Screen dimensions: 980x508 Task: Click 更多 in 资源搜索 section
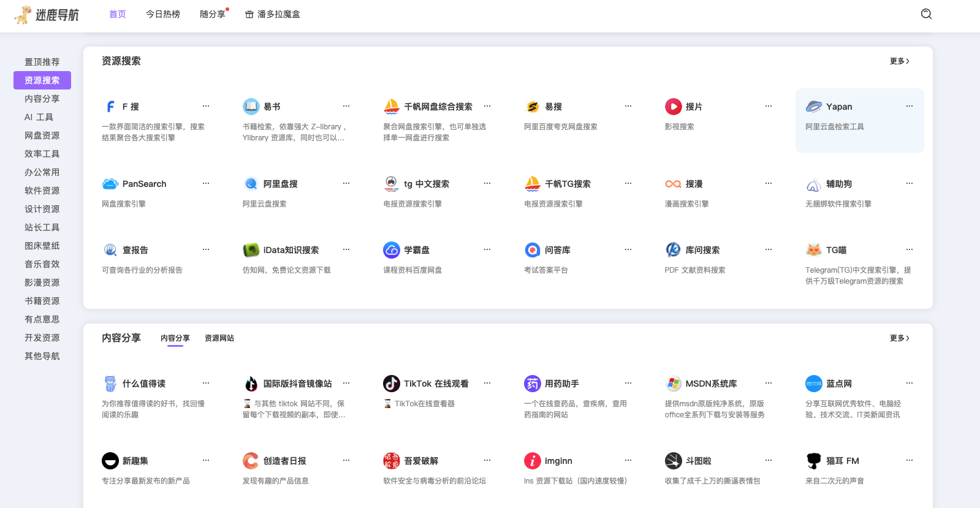(x=900, y=61)
